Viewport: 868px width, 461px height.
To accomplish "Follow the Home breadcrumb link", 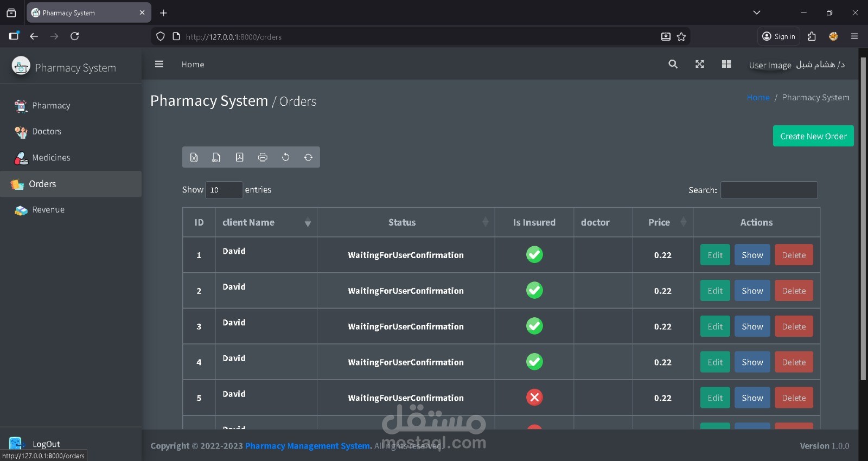I will click(758, 98).
